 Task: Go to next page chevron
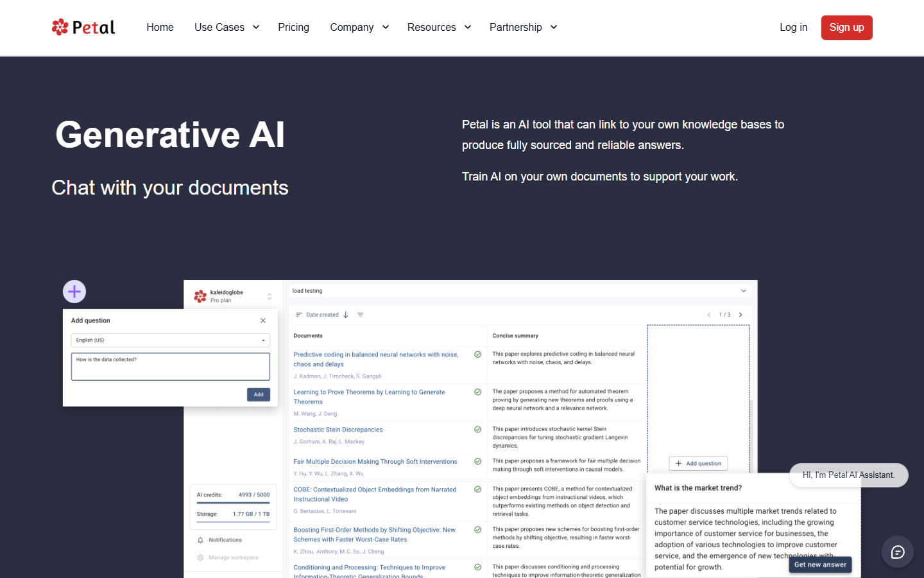(x=740, y=315)
